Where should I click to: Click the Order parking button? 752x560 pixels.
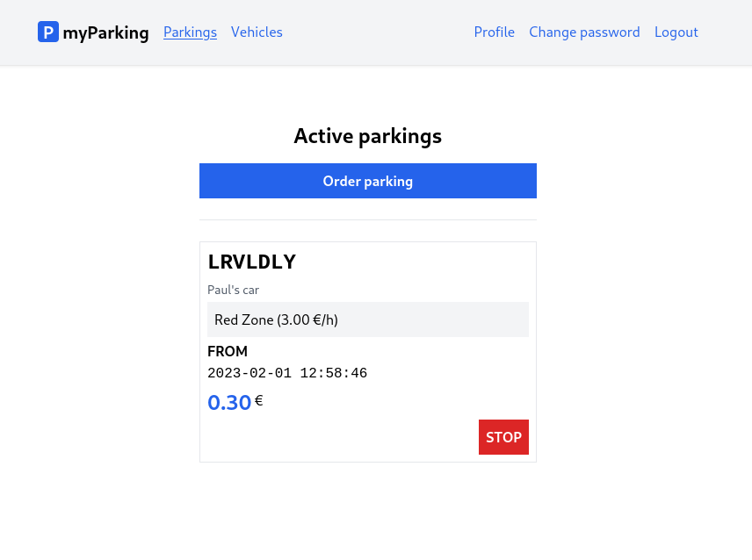point(368,181)
